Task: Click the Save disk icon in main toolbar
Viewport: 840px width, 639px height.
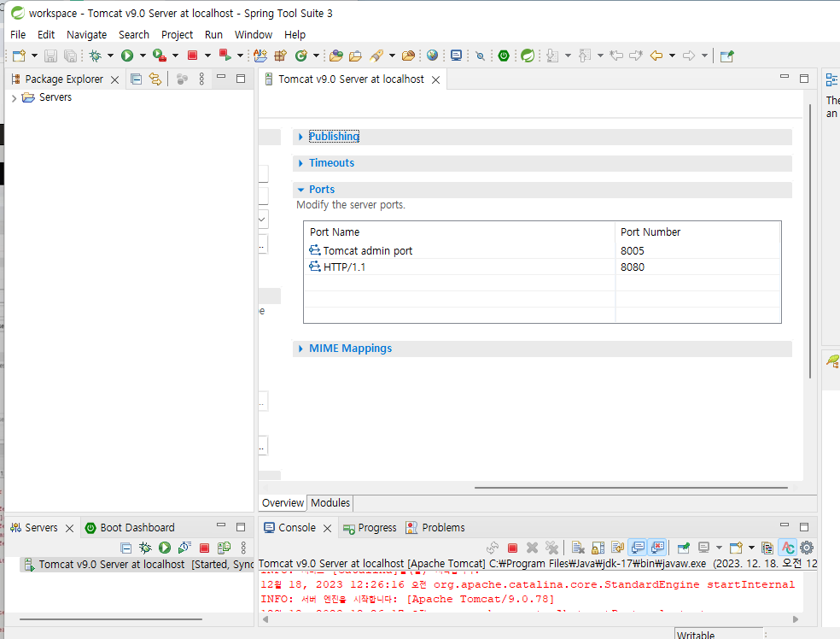Action: [50, 56]
